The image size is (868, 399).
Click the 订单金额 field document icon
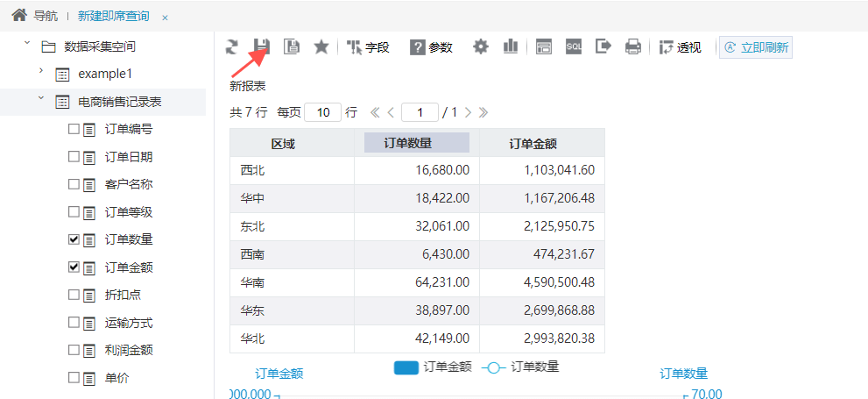point(89,268)
